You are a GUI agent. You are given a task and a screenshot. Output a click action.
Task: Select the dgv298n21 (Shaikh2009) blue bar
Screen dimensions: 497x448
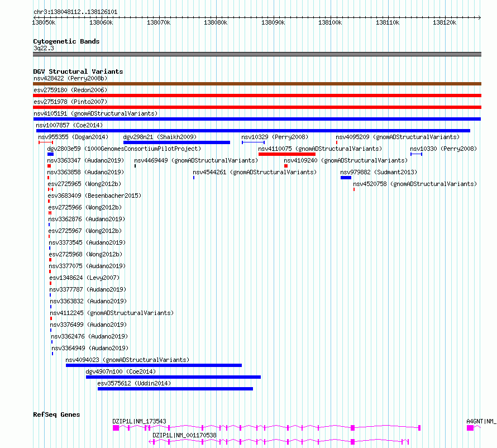(x=176, y=142)
